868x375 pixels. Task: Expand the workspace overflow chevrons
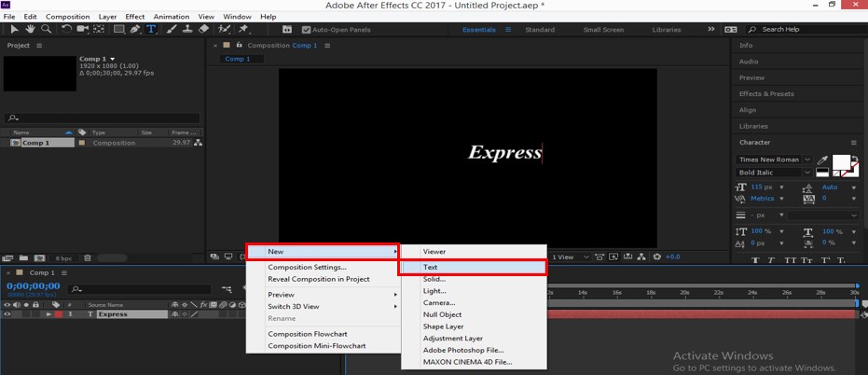tap(711, 29)
